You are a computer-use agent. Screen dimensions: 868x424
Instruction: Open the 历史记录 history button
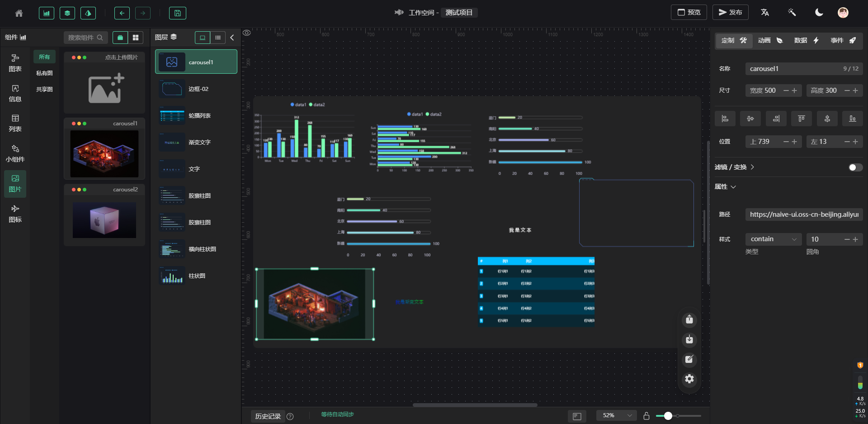tap(268, 416)
